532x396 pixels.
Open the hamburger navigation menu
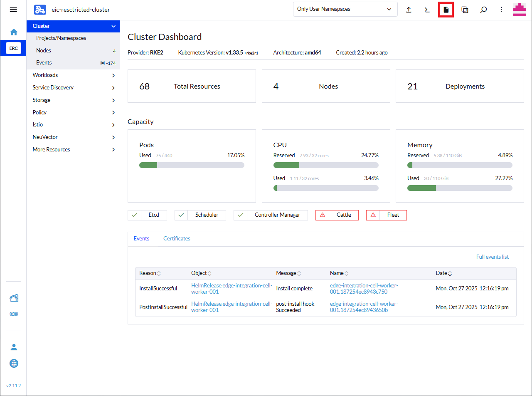click(13, 10)
